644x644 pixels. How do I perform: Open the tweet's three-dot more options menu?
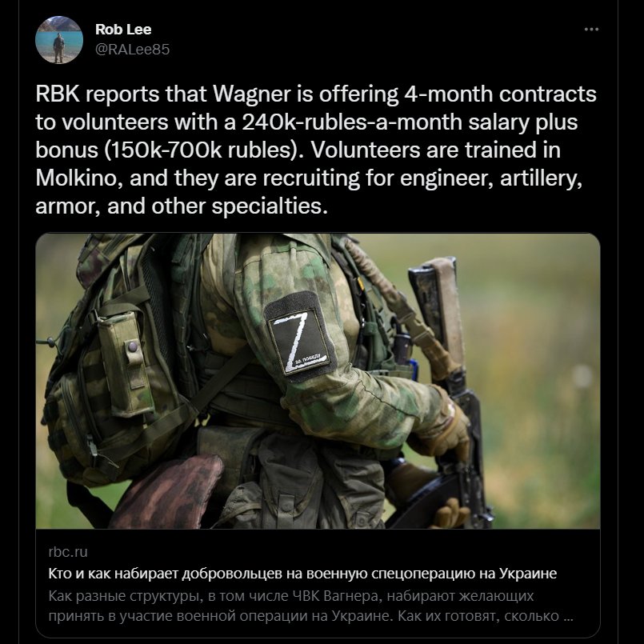tap(591, 29)
